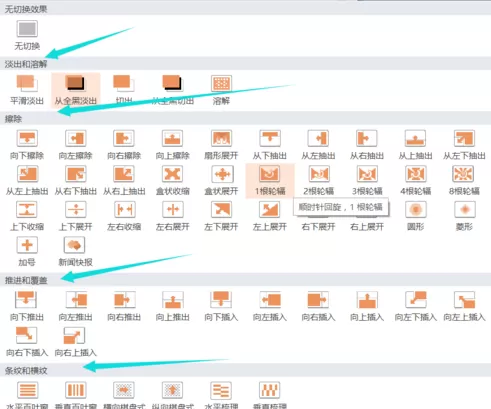Apply the 盒状展开 box out transition
This screenshot has height=409, width=491.
[x=221, y=181]
